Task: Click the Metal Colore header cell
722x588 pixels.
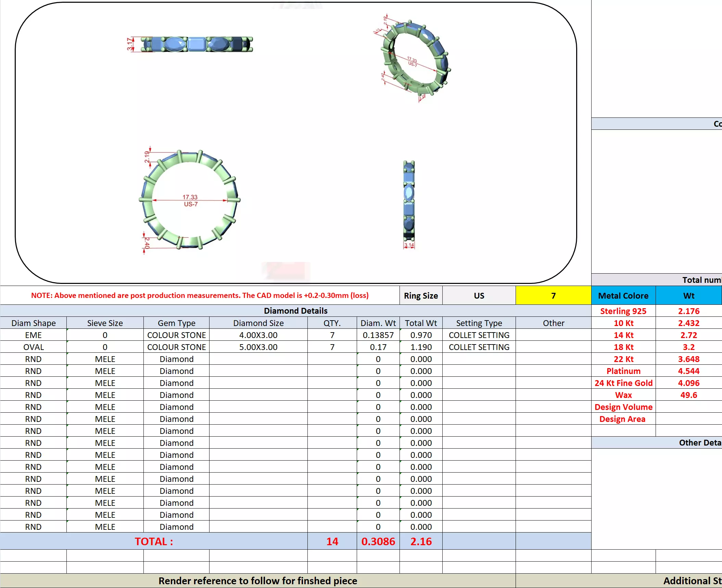Action: (x=623, y=296)
